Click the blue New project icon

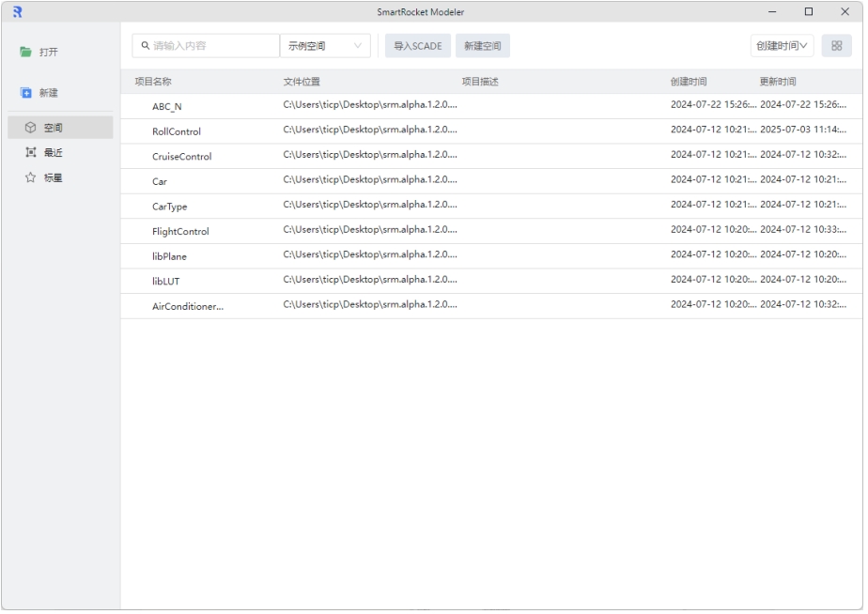(x=25, y=93)
